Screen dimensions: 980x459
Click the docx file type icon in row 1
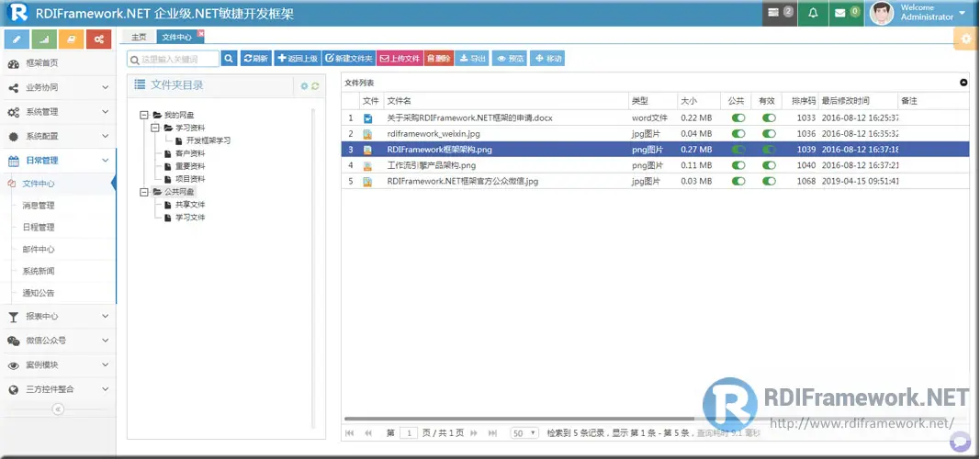(x=368, y=118)
